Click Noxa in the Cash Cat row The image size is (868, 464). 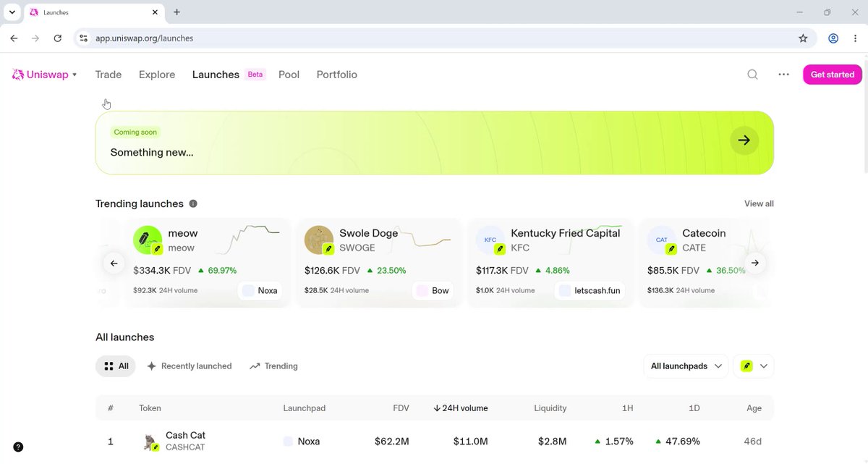click(302, 441)
